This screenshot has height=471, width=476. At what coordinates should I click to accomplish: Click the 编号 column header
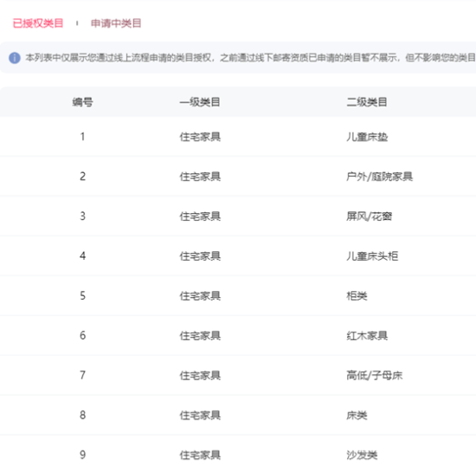click(82, 102)
